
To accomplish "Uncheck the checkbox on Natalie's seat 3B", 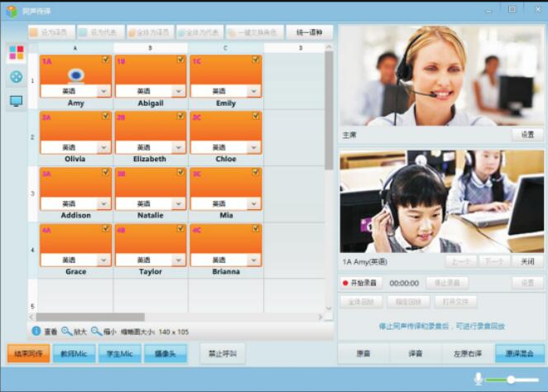I will point(180,172).
